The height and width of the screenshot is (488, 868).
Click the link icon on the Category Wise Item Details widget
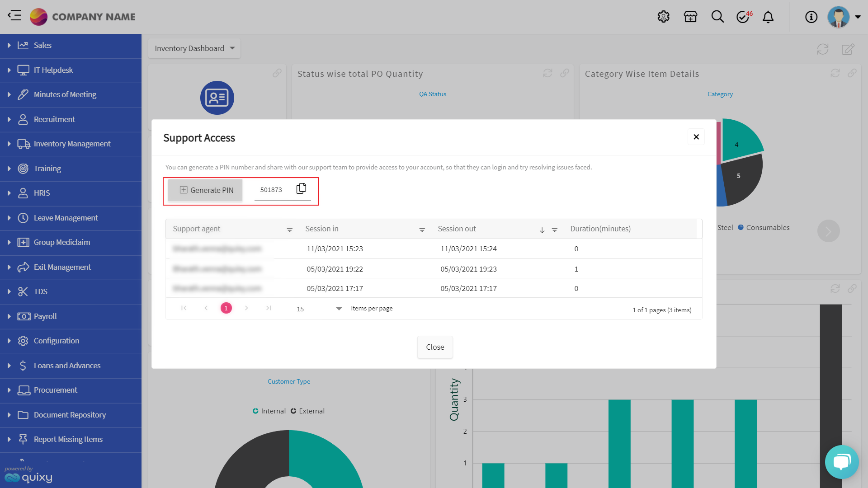(x=852, y=73)
